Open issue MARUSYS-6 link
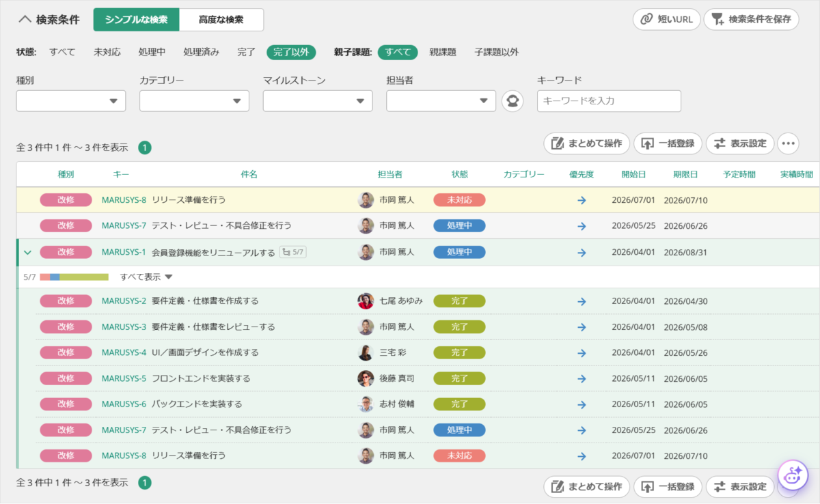This screenshot has width=820, height=504. 124,404
